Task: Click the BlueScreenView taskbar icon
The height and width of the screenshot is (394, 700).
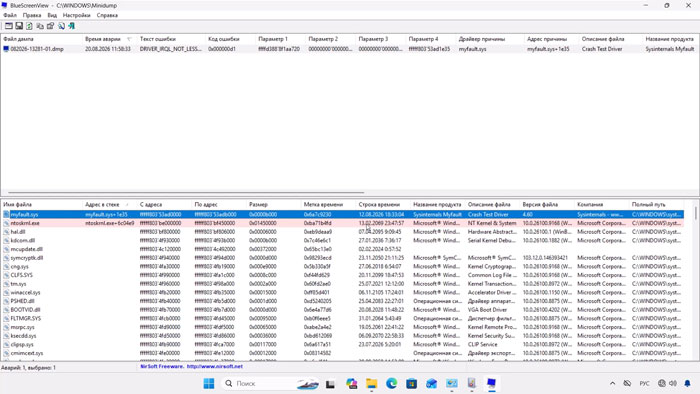Action: click(492, 383)
